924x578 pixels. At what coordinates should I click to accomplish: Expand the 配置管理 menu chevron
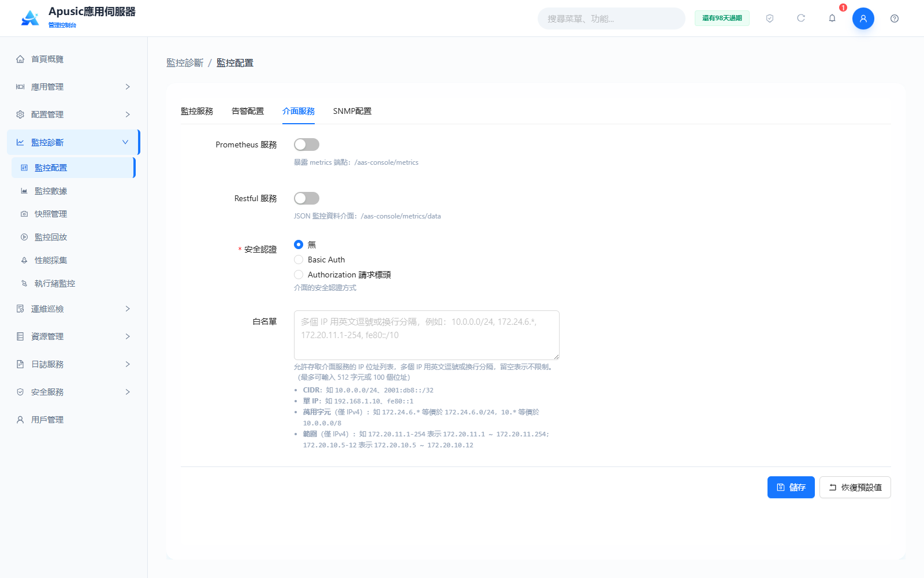coord(128,114)
